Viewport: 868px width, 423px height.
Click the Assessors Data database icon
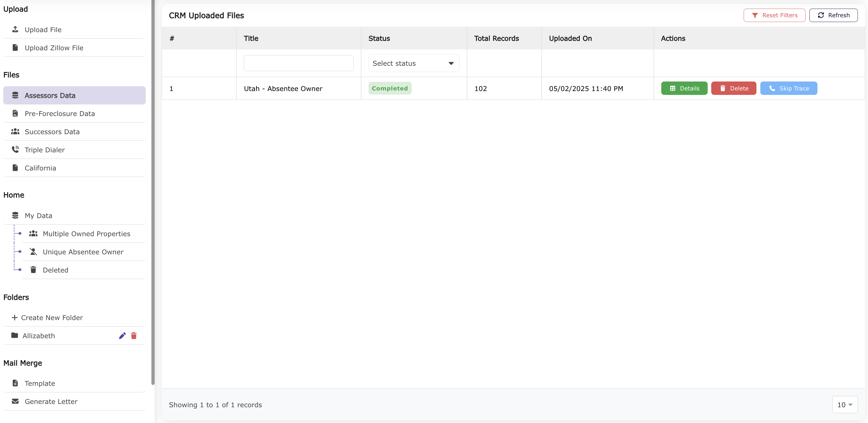point(15,95)
